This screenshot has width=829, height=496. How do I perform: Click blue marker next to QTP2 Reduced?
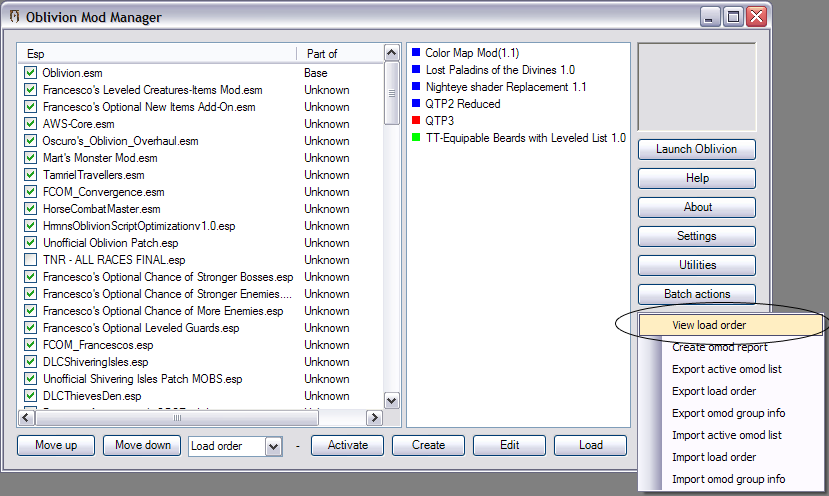coord(416,103)
